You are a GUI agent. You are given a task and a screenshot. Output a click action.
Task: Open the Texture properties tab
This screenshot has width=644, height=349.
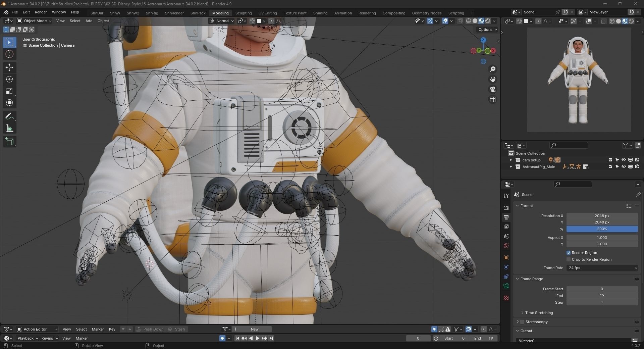506,298
